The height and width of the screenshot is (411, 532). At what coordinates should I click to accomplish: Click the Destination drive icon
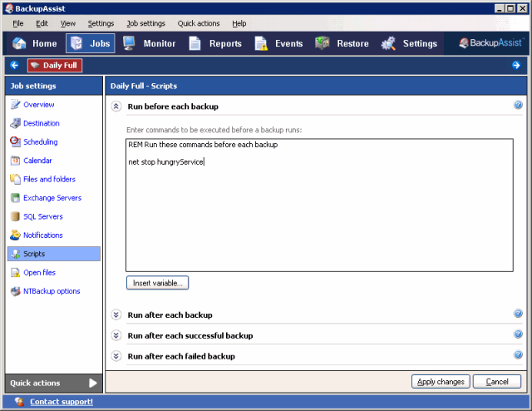(15, 123)
